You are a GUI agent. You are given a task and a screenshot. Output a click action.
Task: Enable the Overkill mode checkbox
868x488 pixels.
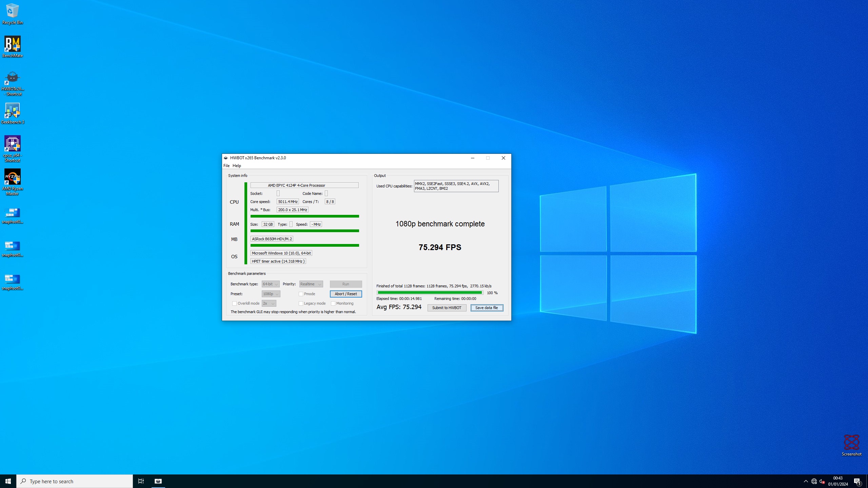coord(234,303)
